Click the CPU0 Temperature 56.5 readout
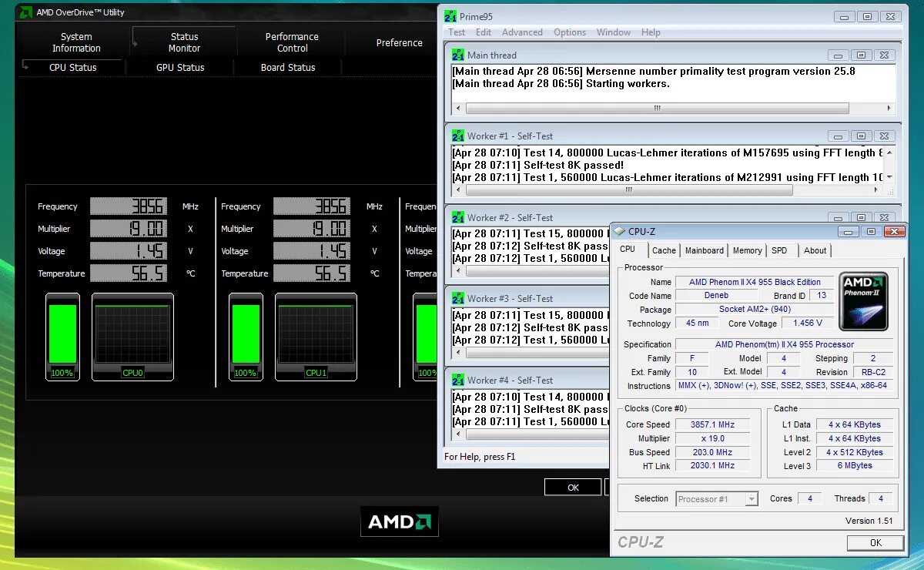The width and height of the screenshot is (924, 570). [128, 273]
